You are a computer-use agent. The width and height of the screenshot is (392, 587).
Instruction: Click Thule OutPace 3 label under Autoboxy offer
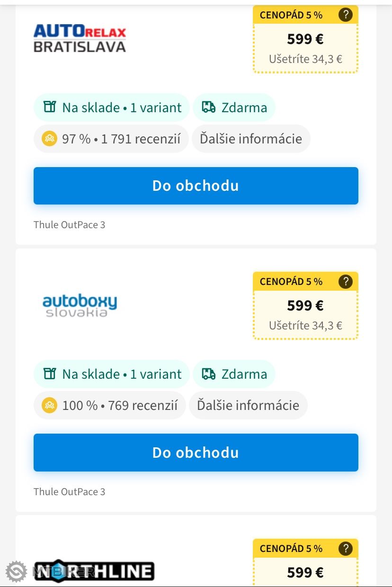70,491
